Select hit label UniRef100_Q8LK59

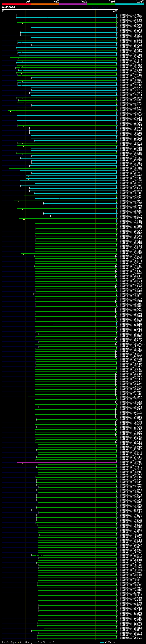coord(131,67)
